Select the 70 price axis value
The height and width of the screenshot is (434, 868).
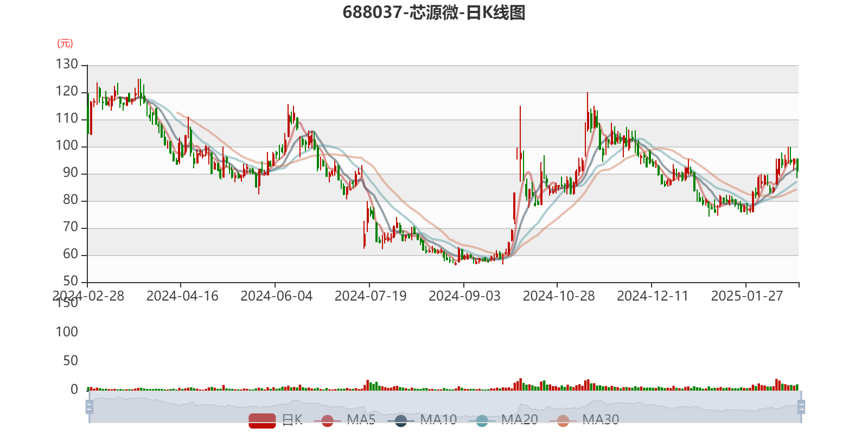(x=71, y=227)
